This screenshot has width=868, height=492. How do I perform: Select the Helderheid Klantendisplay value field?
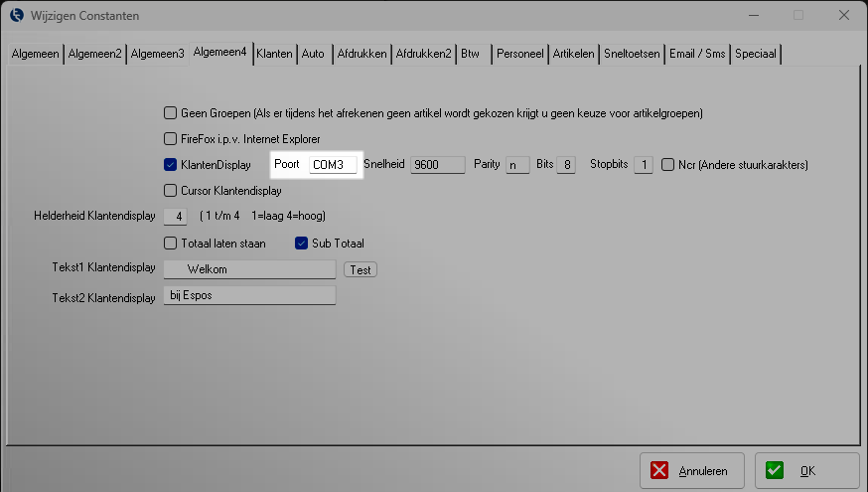(x=175, y=217)
